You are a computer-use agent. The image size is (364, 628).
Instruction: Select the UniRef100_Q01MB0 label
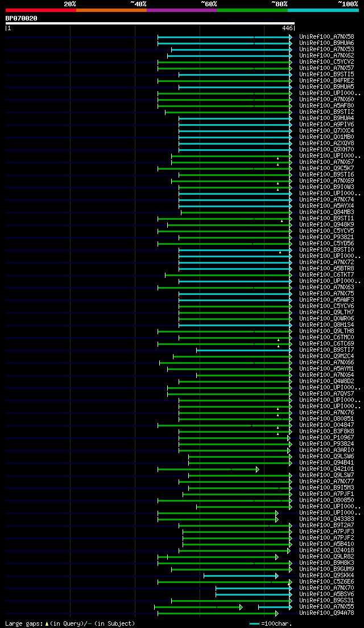(326, 137)
